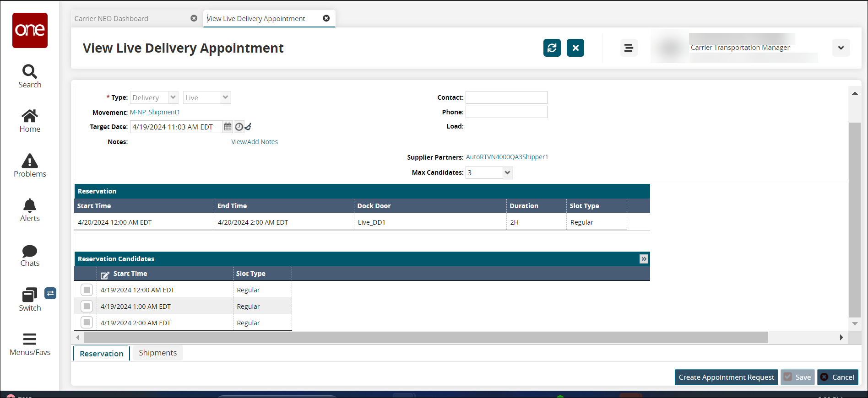This screenshot has height=398, width=868.
Task: Expand the user profile chevron
Action: [841, 48]
